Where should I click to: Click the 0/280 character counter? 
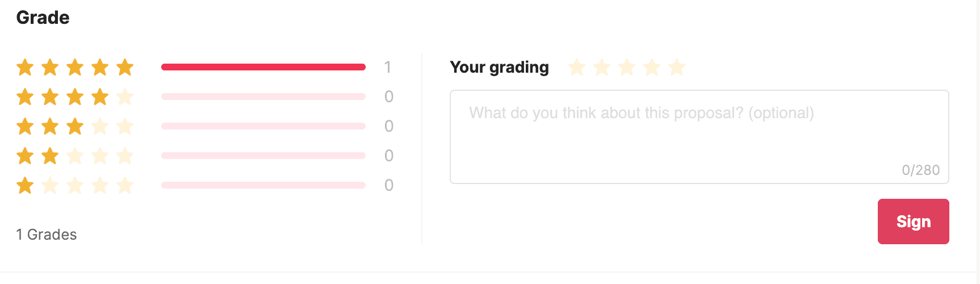[920, 170]
